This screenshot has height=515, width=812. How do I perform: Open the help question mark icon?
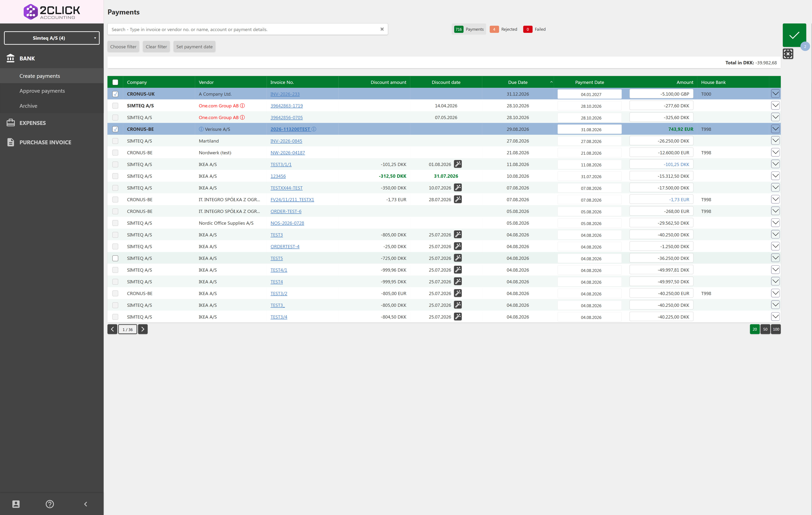pos(50,504)
